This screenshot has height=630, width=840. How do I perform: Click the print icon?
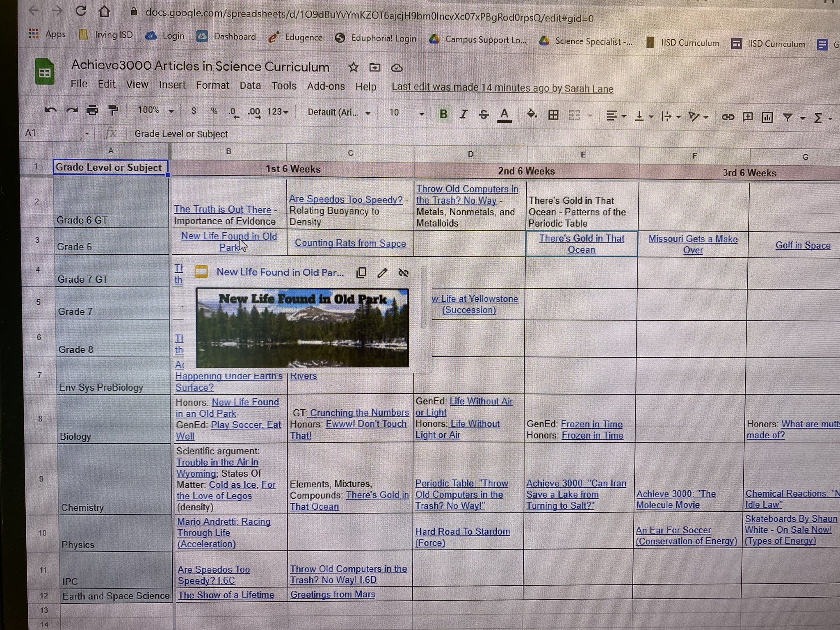[93, 110]
